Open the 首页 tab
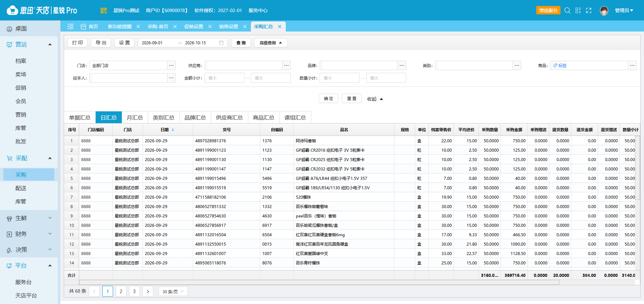644x304 pixels. point(90,27)
